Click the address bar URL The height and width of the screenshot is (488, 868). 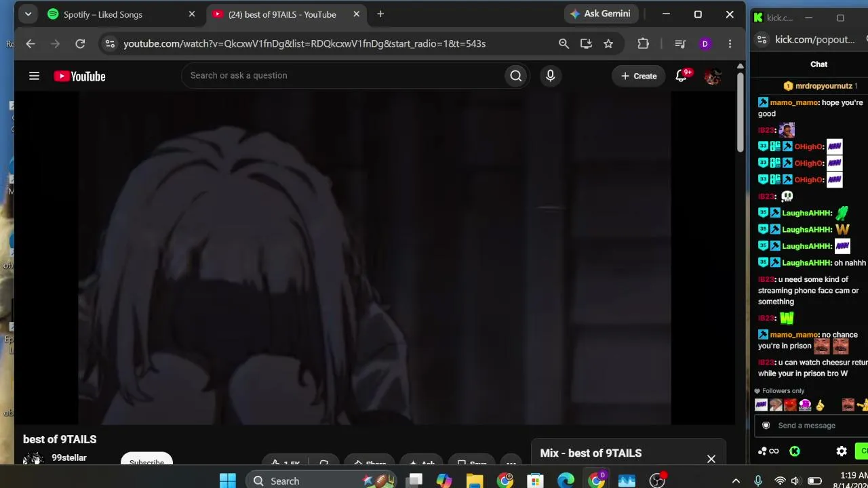click(304, 43)
